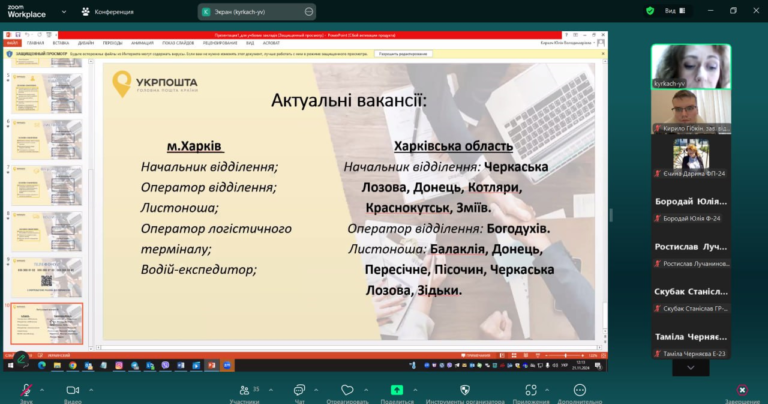Image resolution: width=768 pixels, height=404 pixels.
Task: Click the Разрешить редактирование button
Action: 403,54
